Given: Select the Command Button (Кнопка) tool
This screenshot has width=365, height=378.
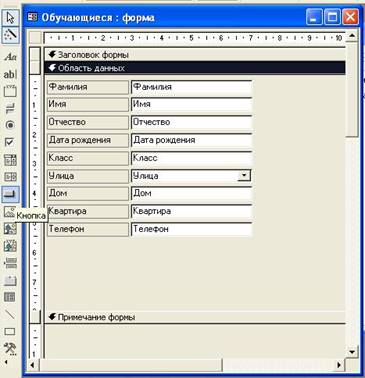Looking at the screenshot, I should coord(10,194).
